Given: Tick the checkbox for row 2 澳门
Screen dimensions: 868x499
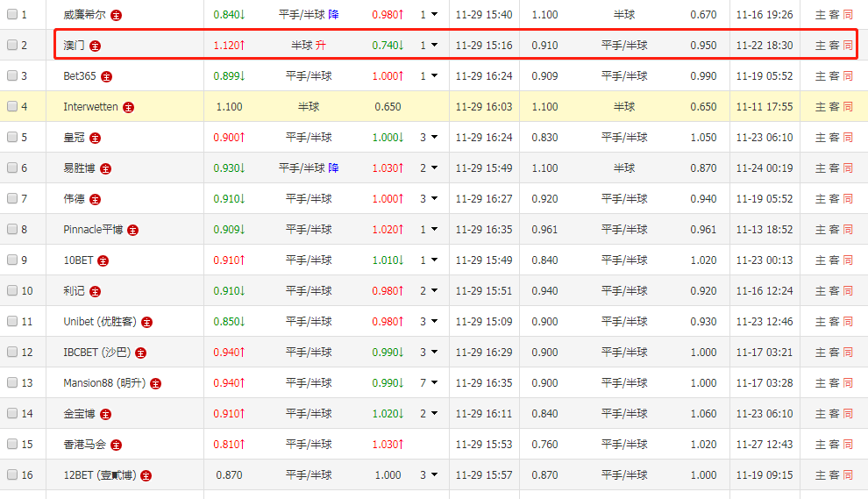Looking at the screenshot, I should 12,45.
